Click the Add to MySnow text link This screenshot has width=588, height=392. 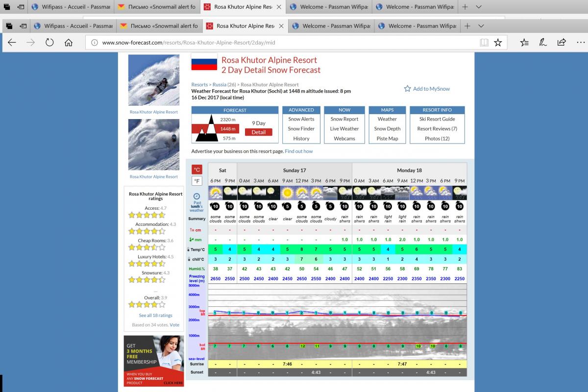(x=431, y=89)
